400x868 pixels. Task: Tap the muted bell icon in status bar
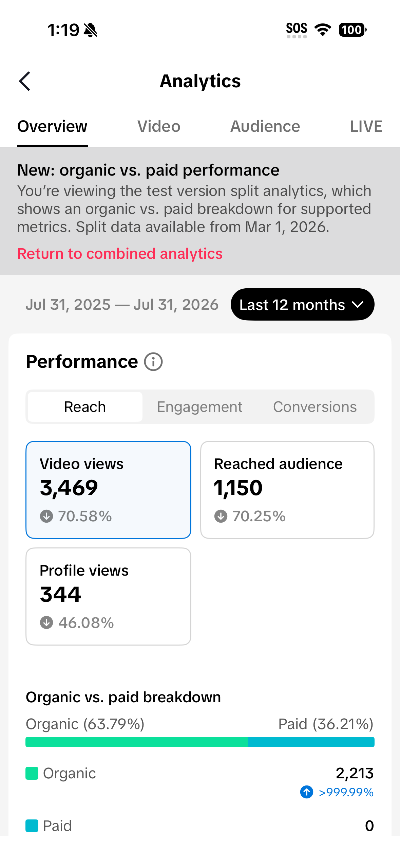[91, 30]
